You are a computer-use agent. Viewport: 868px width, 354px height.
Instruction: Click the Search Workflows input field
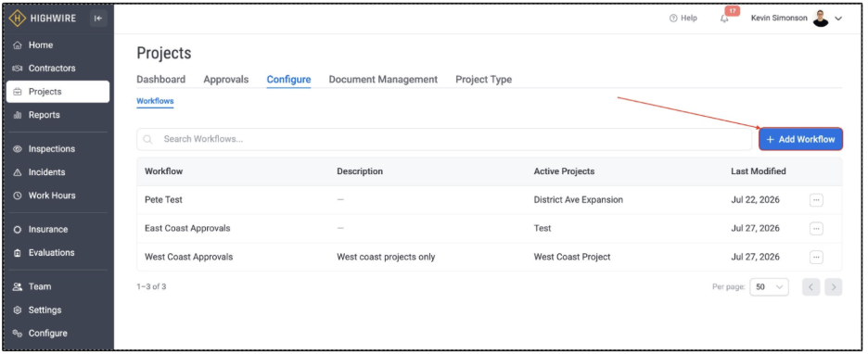[444, 139]
